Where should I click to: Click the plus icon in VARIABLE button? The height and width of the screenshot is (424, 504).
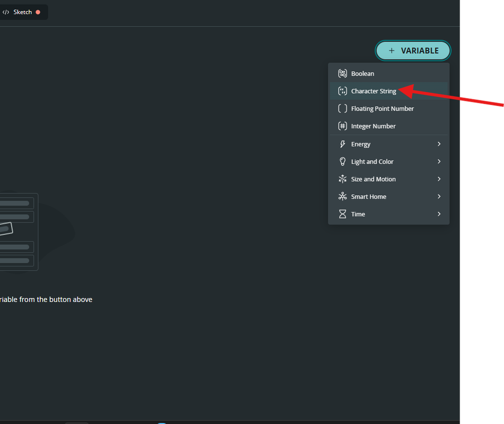(x=391, y=51)
